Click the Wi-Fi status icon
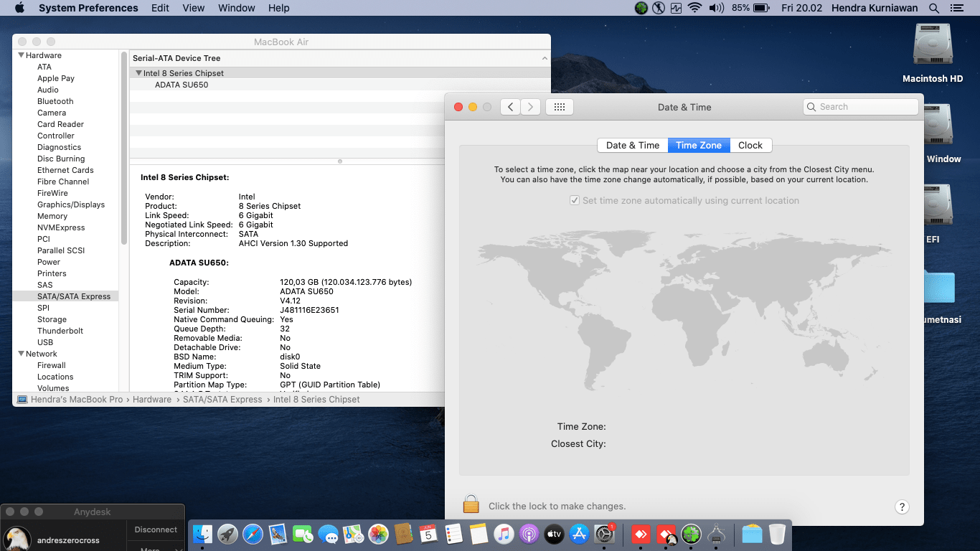The height and width of the screenshot is (551, 980). click(694, 8)
